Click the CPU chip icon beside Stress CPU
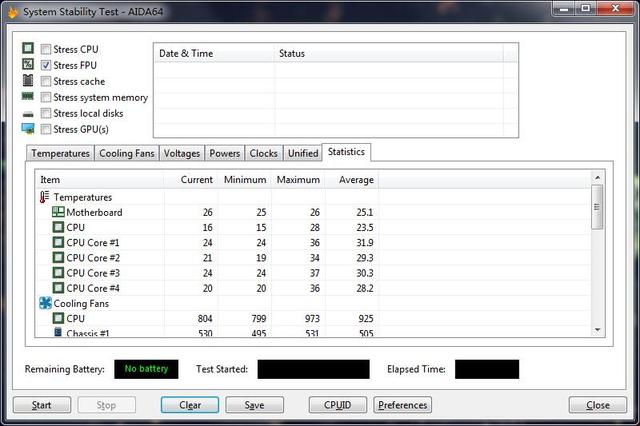This screenshot has height=426, width=640. (28, 48)
